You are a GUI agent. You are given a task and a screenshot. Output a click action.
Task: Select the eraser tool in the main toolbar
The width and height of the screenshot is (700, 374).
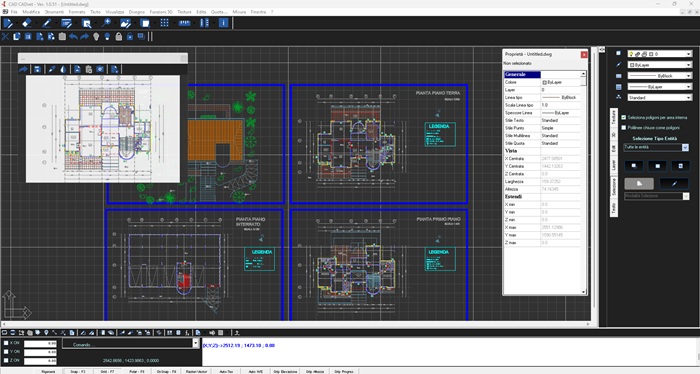27,23
